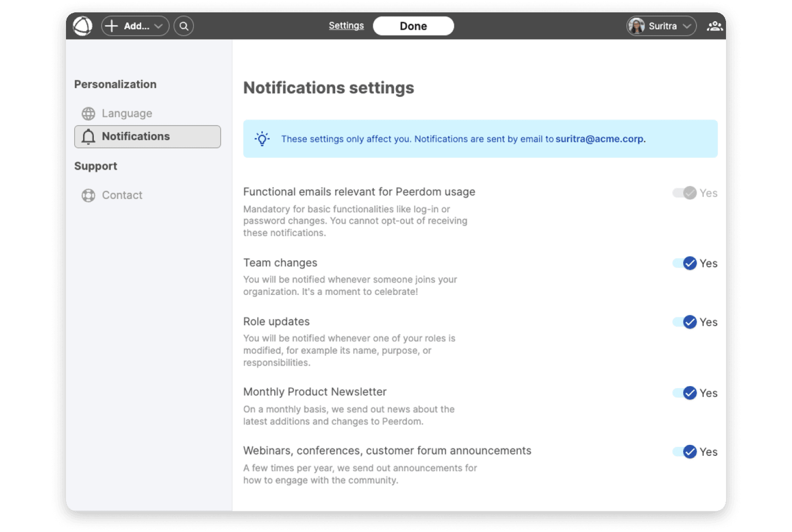This screenshot has width=792, height=532.
Task: Click the people group icon
Action: [x=714, y=26]
